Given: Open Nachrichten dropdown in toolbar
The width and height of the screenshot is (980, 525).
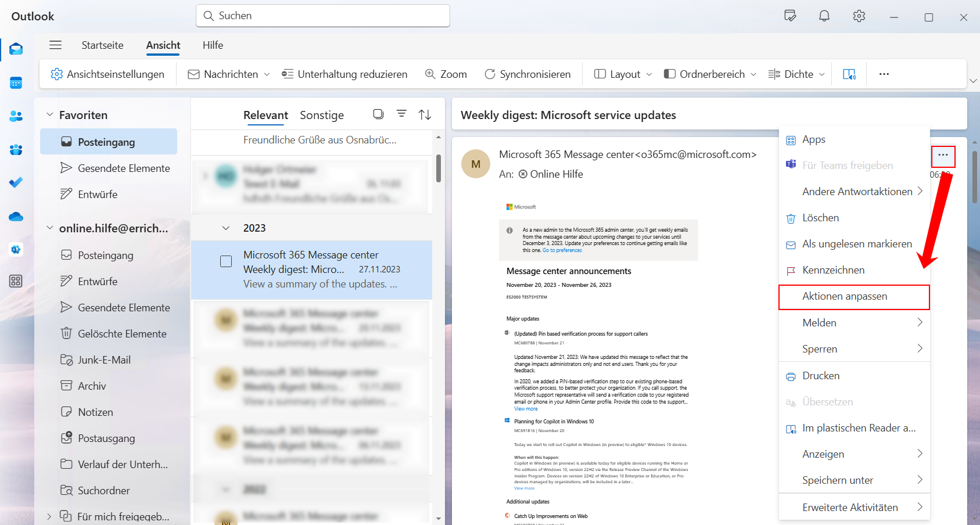Looking at the screenshot, I should pos(229,74).
